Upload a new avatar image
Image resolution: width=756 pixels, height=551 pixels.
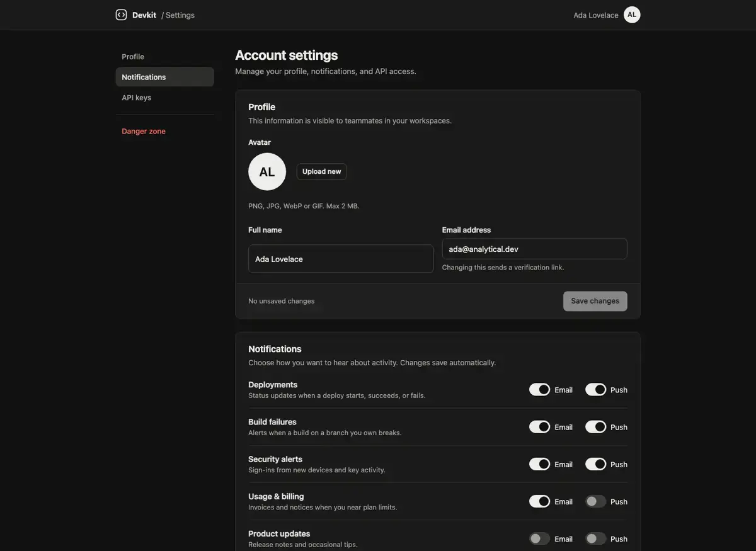pos(321,171)
